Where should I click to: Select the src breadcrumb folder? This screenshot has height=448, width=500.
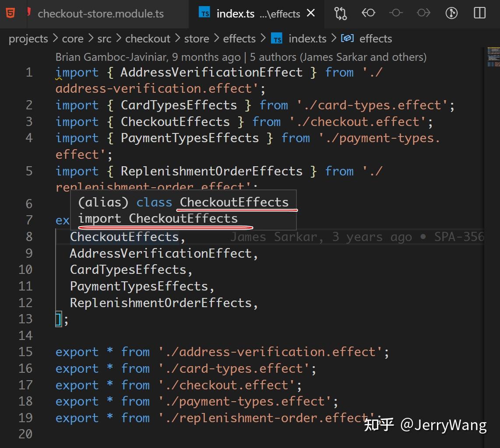(104, 39)
